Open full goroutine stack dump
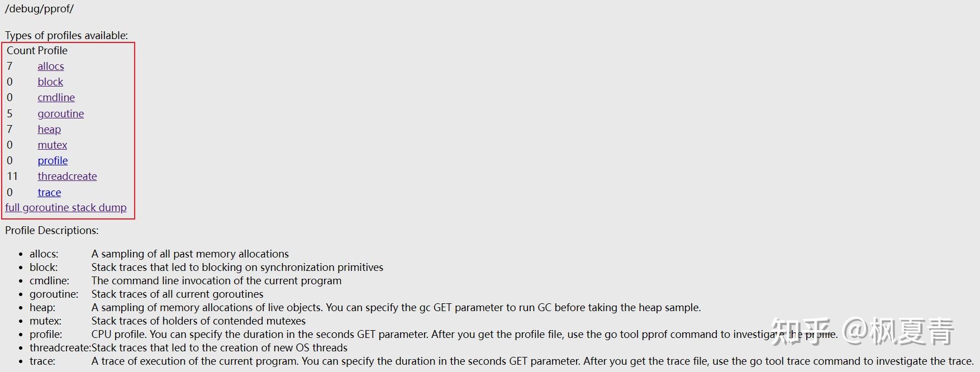Screen dimensions: 980x372 (x=66, y=208)
